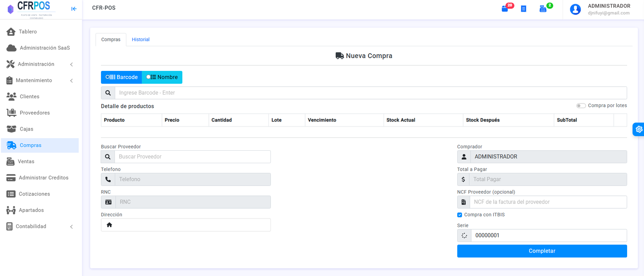The image size is (644, 276).
Task: Switch search mode to Nombre
Action: [x=162, y=77]
